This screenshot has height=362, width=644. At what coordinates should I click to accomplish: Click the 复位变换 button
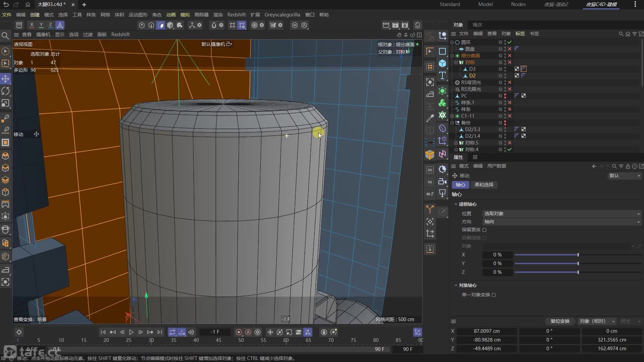[560, 321]
